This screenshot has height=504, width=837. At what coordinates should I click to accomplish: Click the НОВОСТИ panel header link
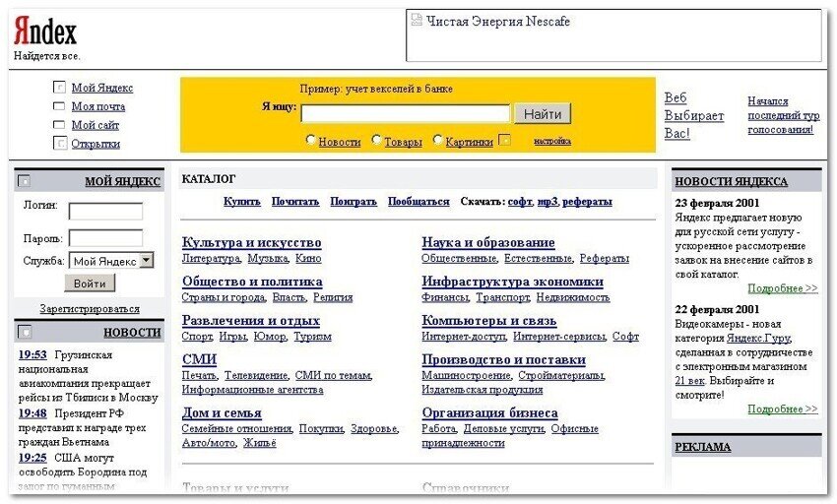[132, 333]
